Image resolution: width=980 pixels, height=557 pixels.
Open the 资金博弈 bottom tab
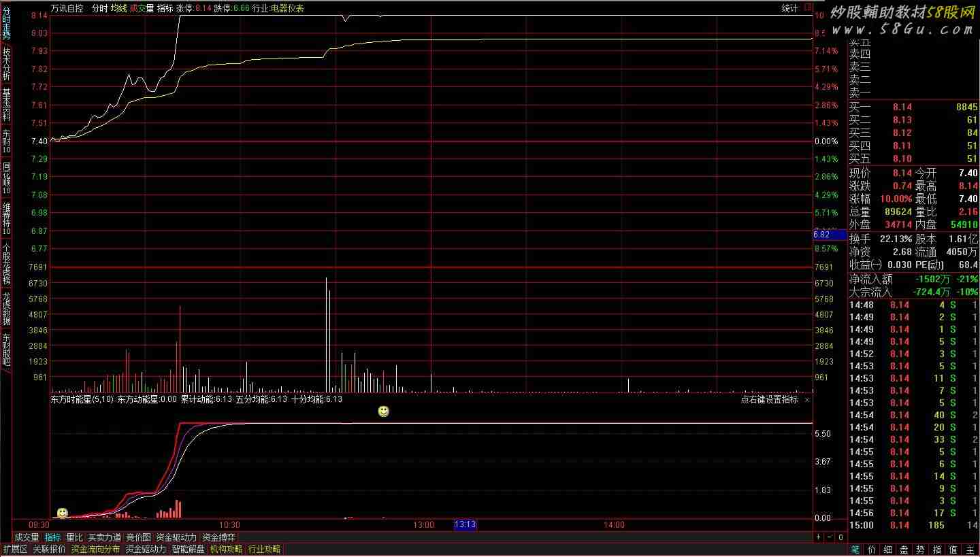pos(219,537)
